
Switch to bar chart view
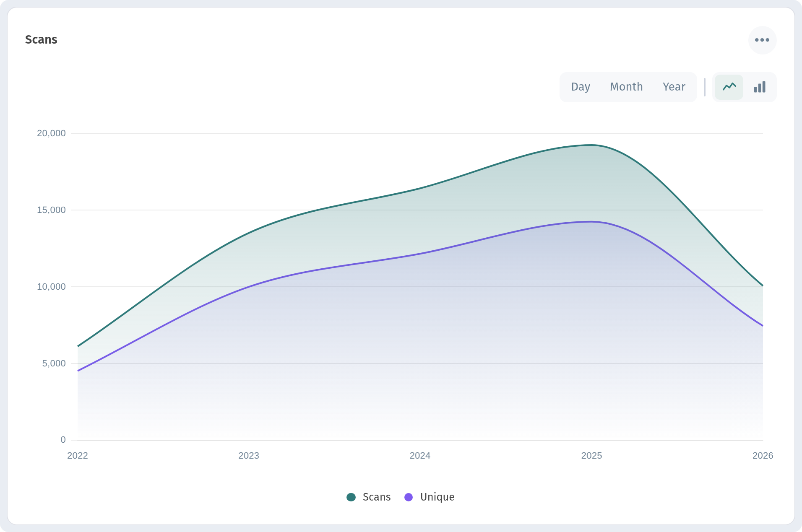click(760, 87)
